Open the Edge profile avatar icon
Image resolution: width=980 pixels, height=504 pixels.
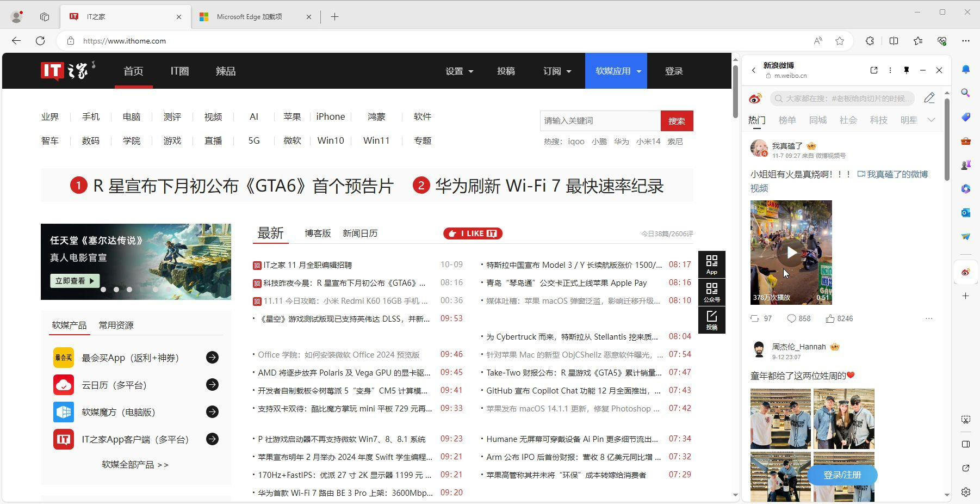coord(17,17)
